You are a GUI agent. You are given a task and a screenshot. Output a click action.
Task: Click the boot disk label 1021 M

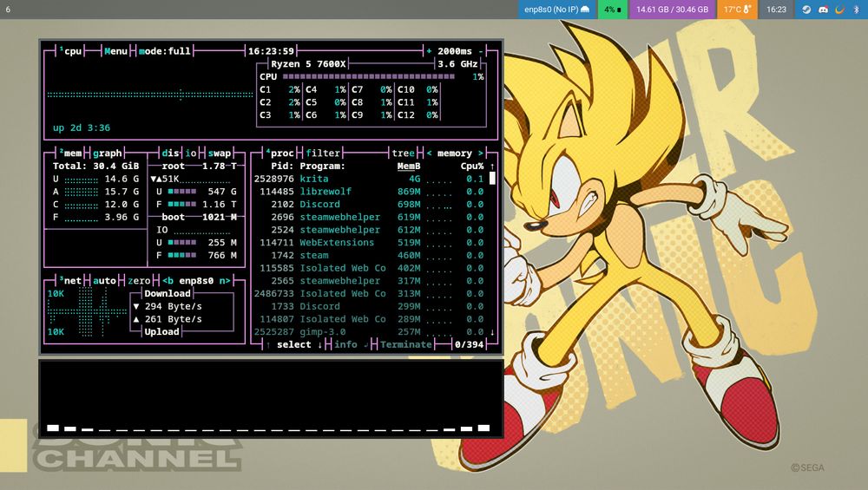click(x=220, y=217)
